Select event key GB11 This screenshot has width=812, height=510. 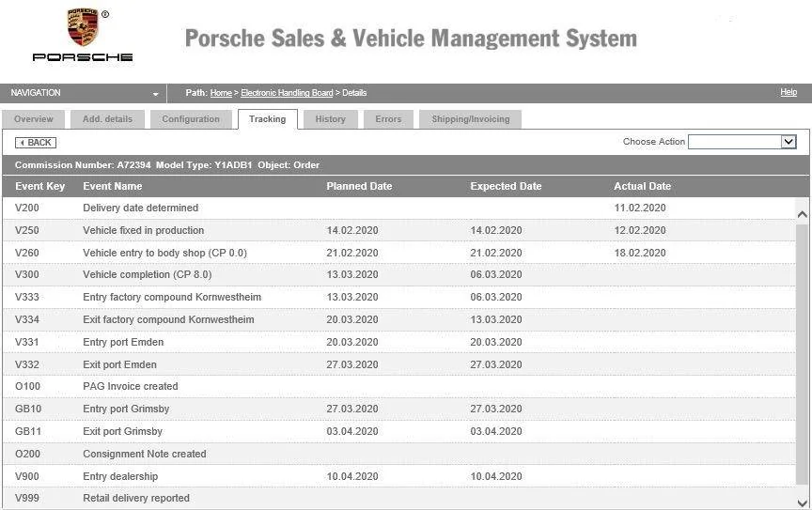click(x=28, y=431)
